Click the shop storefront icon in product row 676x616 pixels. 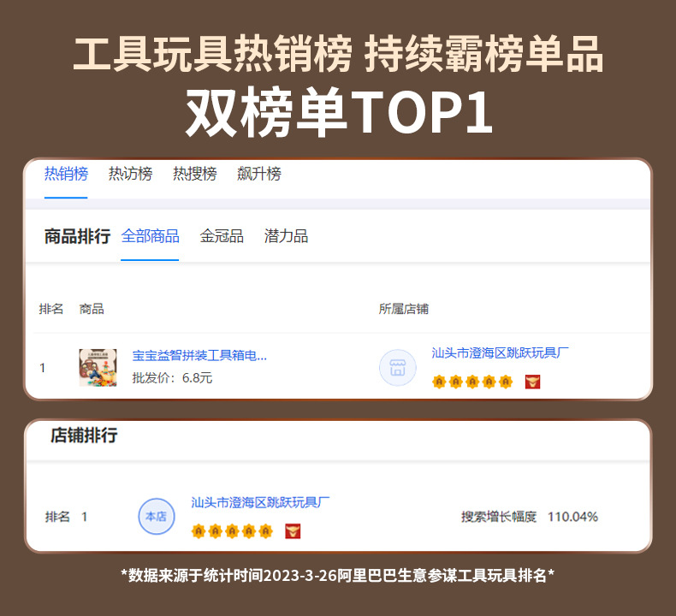(x=398, y=368)
